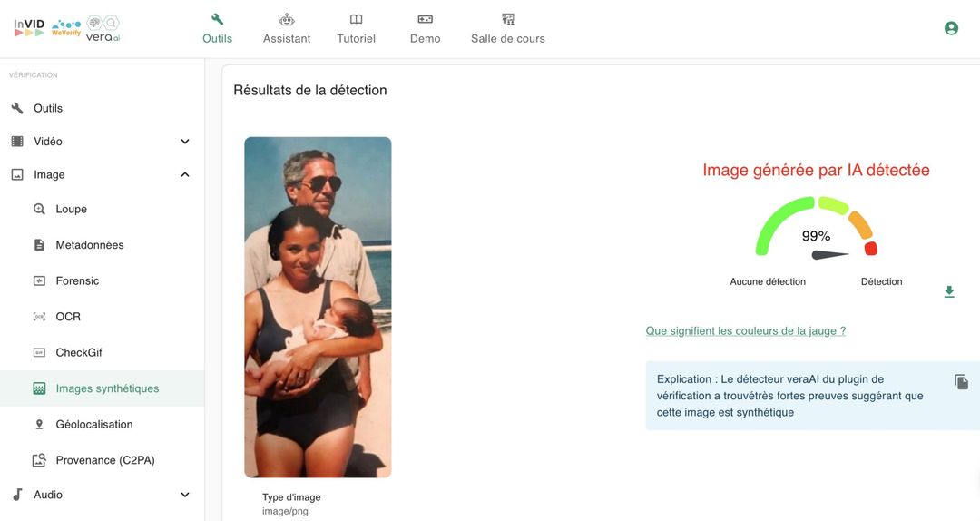Select Géolocalisation in the sidebar
The height and width of the screenshot is (521, 980).
(x=93, y=424)
